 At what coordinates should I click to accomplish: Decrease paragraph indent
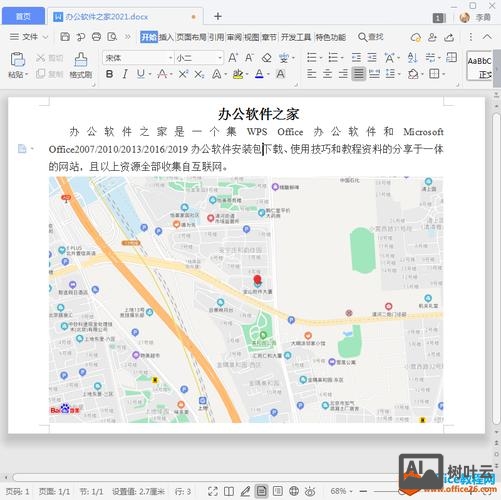pyautogui.click(x=356, y=58)
